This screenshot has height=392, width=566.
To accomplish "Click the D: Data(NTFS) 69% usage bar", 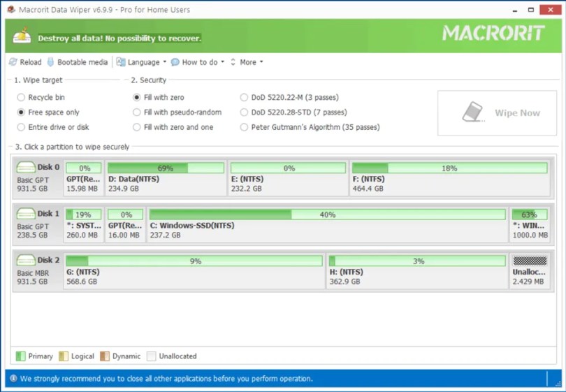I will pyautogui.click(x=166, y=168).
